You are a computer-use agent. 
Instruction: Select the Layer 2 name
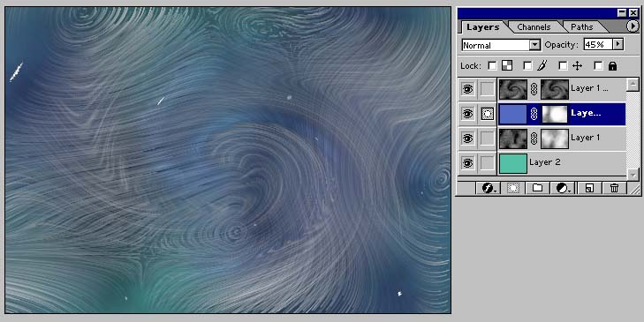click(544, 162)
